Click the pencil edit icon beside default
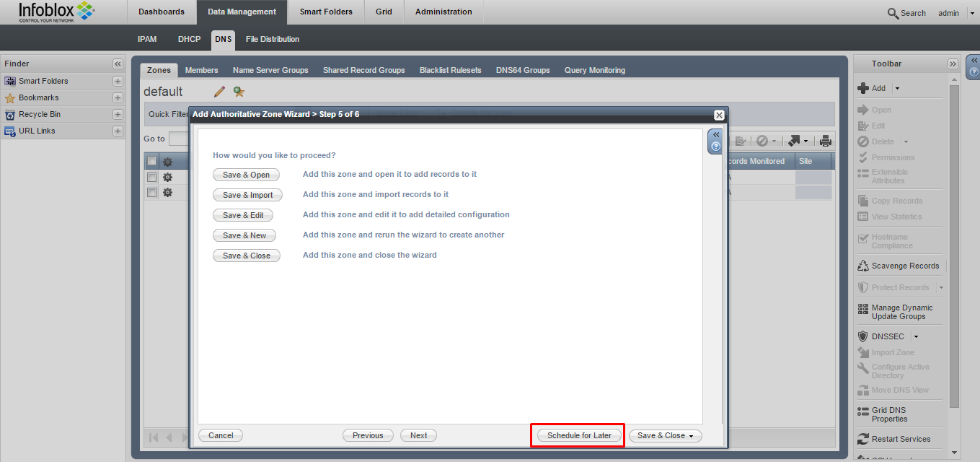 pos(220,92)
